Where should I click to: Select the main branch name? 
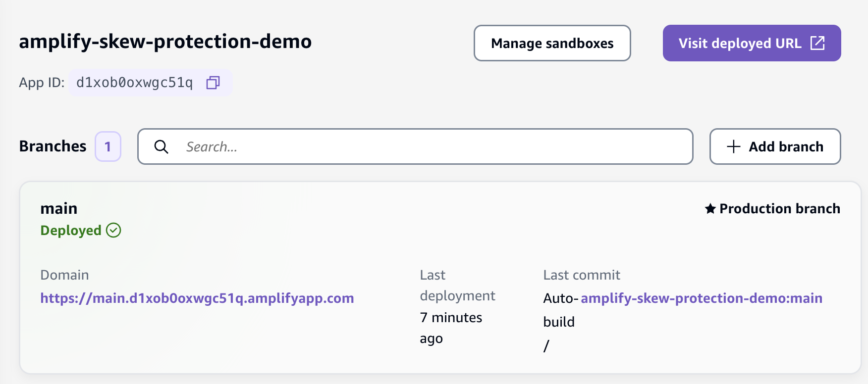tap(58, 208)
